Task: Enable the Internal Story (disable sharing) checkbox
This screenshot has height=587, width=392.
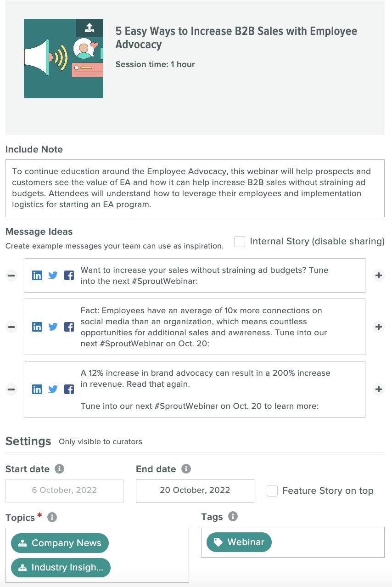Action: pyautogui.click(x=240, y=242)
